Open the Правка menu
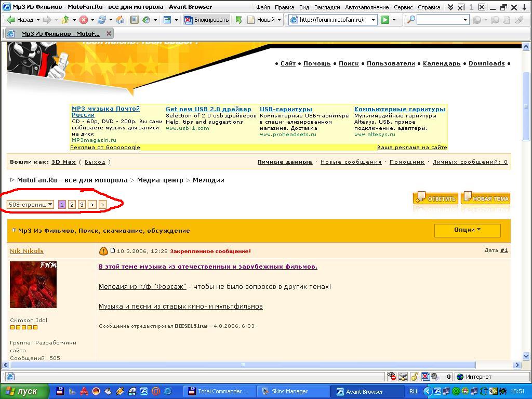 pos(284,7)
